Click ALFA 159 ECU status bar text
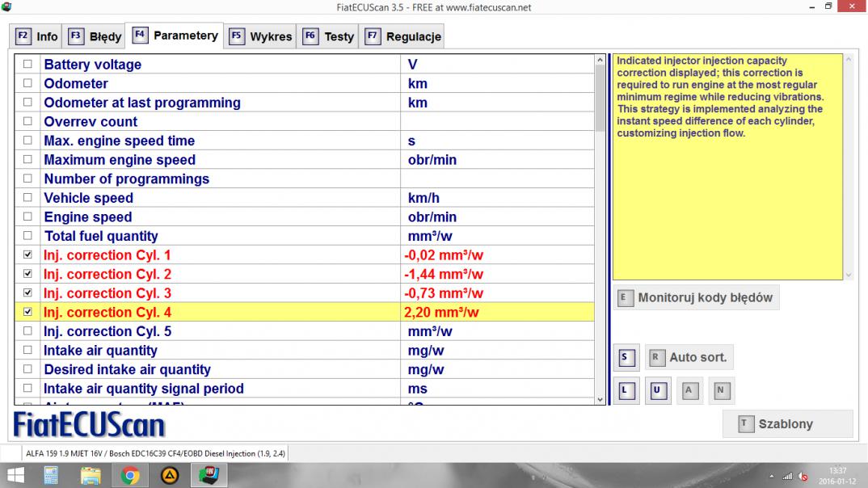The width and height of the screenshot is (868, 488). tap(155, 454)
